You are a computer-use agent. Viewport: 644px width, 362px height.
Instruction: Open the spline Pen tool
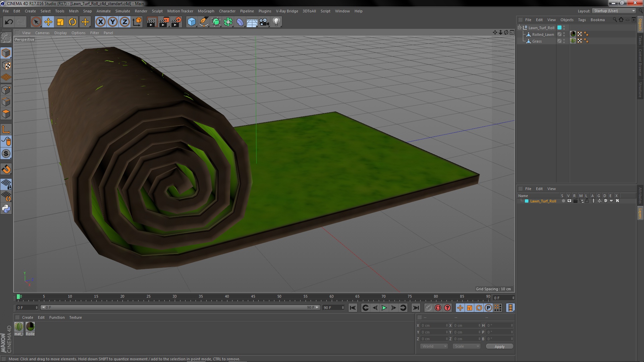tap(204, 22)
